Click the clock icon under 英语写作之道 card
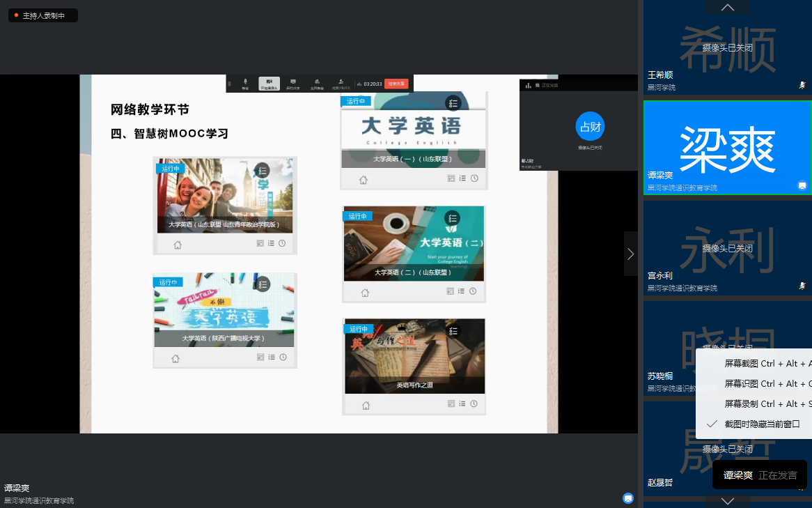 [474, 403]
